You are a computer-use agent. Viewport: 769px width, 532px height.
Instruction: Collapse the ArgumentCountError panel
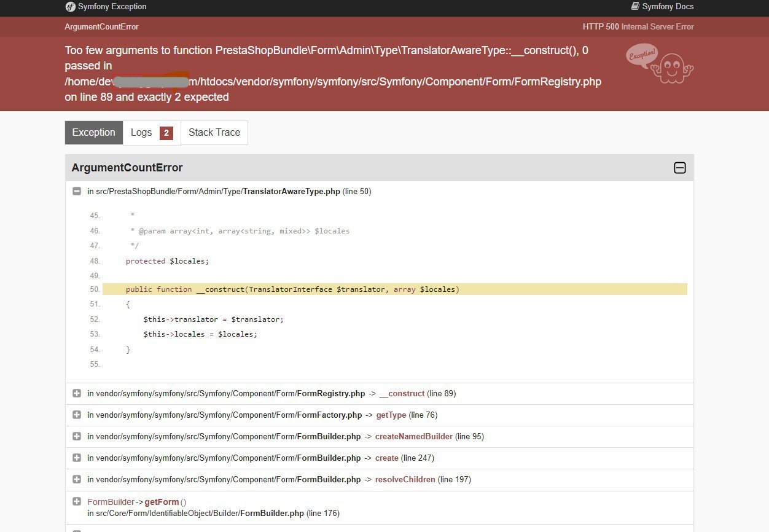point(680,168)
